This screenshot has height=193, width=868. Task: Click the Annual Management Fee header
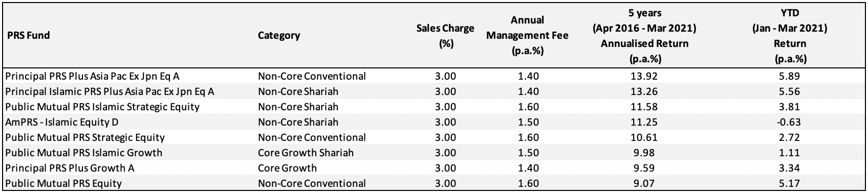coord(527,36)
